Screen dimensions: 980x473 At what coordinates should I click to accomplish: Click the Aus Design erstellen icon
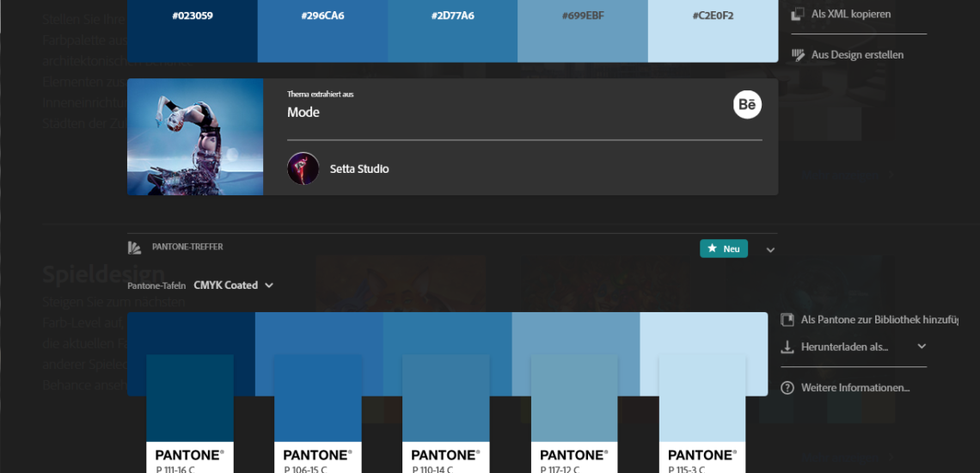tap(797, 55)
